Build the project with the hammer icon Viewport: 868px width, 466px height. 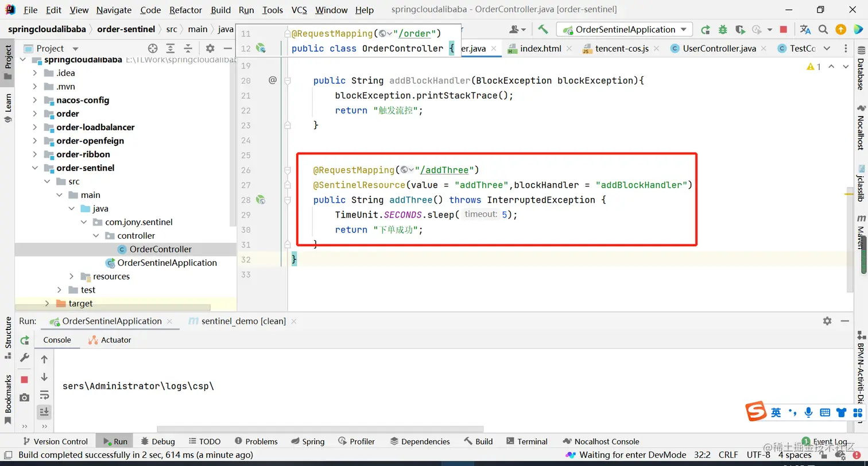542,29
